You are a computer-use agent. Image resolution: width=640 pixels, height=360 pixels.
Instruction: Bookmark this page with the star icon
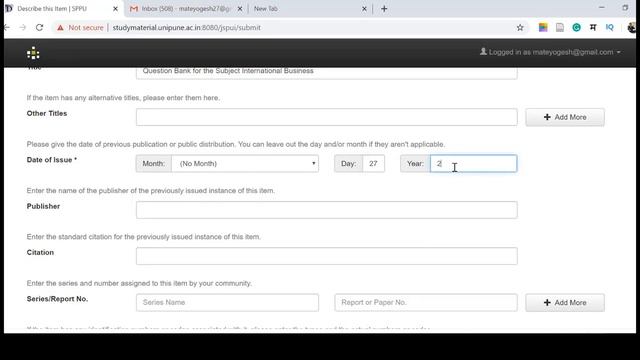520,27
